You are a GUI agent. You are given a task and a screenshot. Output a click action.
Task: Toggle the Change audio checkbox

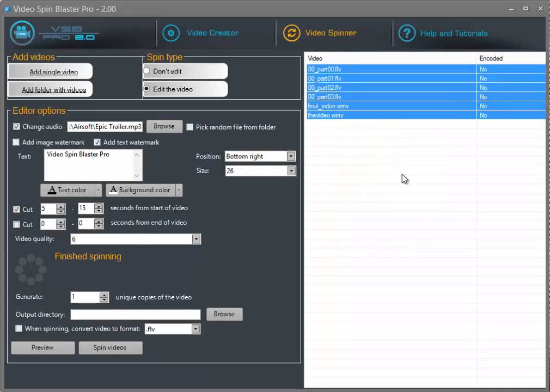[x=16, y=126]
